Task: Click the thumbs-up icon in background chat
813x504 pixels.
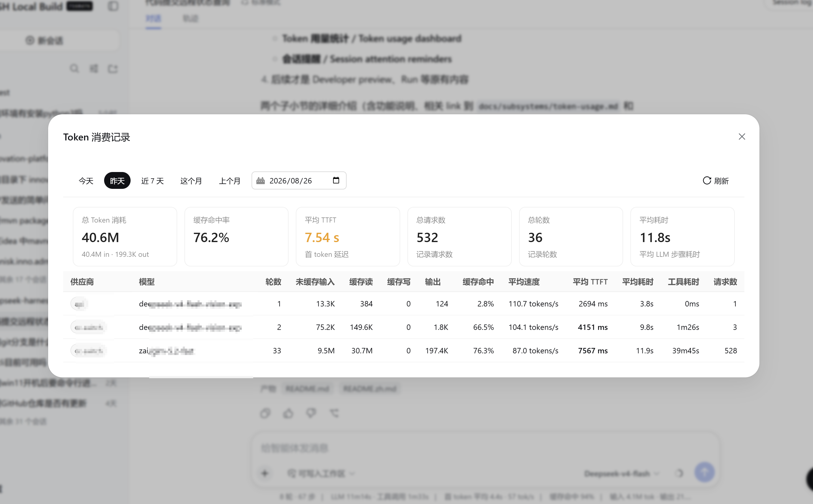Action: click(x=289, y=413)
